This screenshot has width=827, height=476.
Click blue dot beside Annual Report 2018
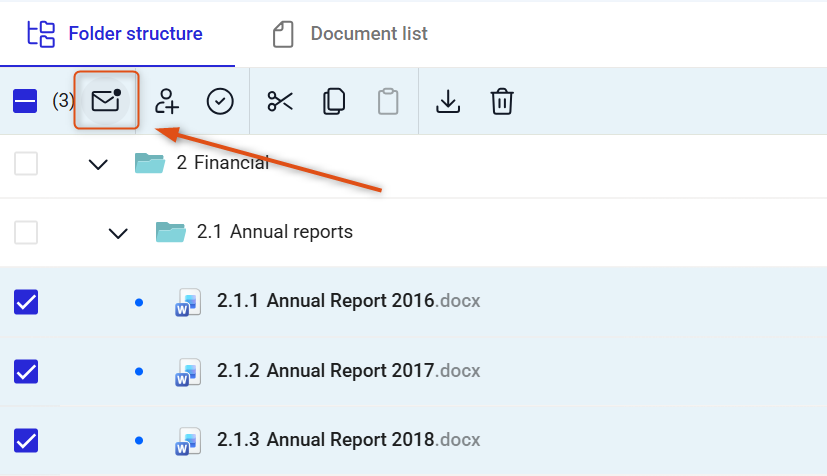[139, 441]
